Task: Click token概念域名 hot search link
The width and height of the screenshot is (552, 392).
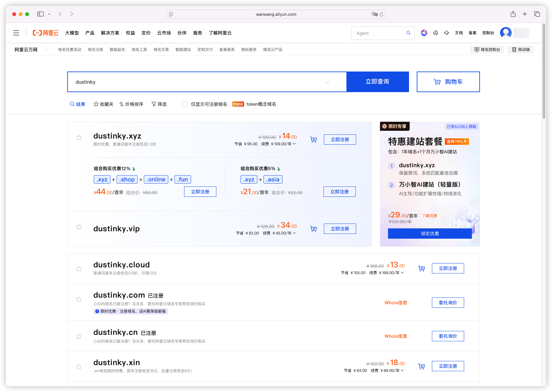Action: [x=261, y=104]
